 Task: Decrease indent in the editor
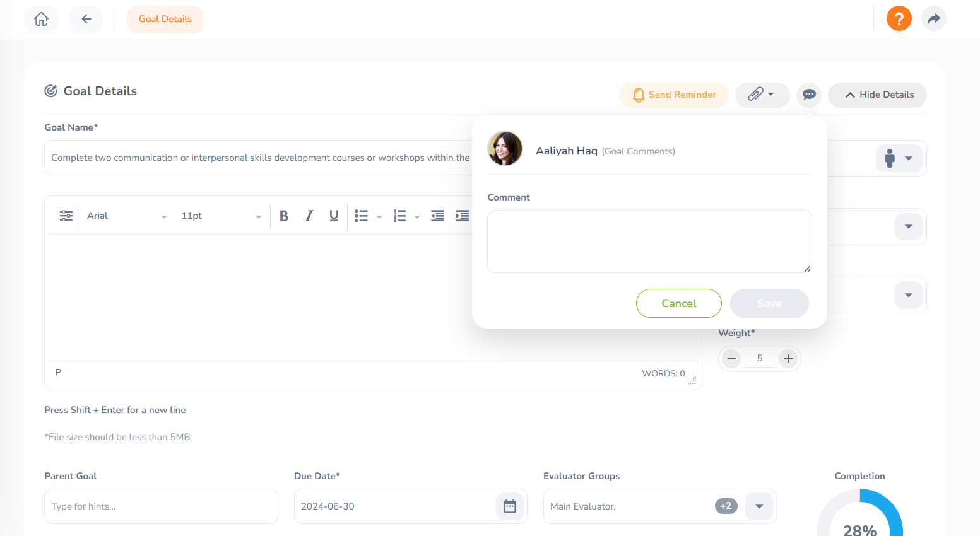pyautogui.click(x=437, y=216)
